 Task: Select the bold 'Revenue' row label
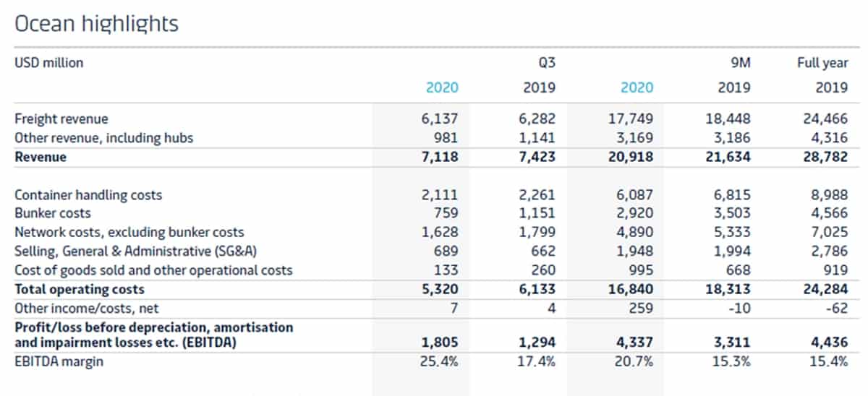click(41, 157)
